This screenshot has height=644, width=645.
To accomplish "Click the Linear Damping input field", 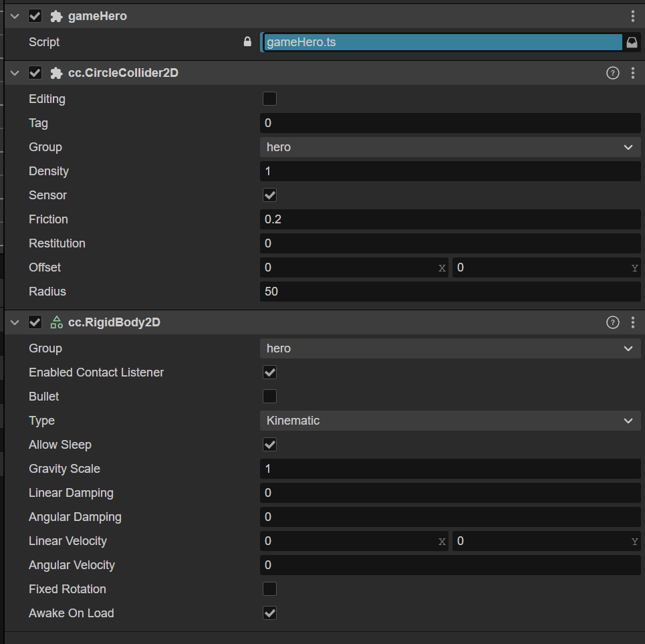I will pos(450,493).
